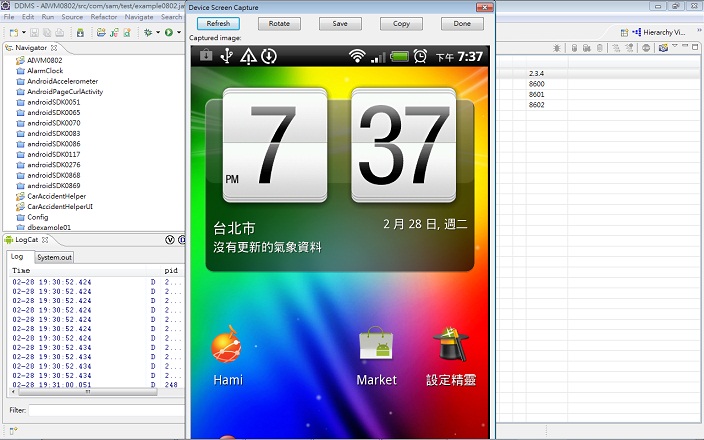Select the Config project in Navigator
The width and height of the screenshot is (704, 440).
(x=37, y=217)
